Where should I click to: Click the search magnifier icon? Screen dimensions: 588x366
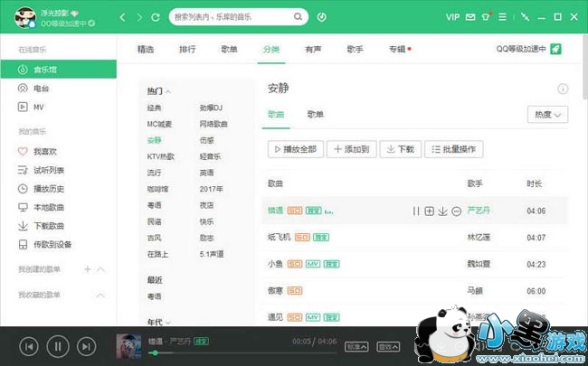point(298,17)
